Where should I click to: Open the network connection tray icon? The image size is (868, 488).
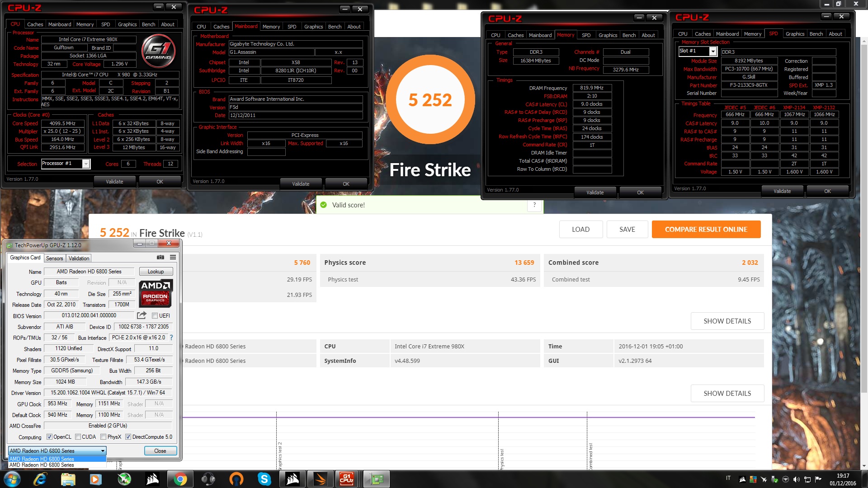(x=807, y=479)
